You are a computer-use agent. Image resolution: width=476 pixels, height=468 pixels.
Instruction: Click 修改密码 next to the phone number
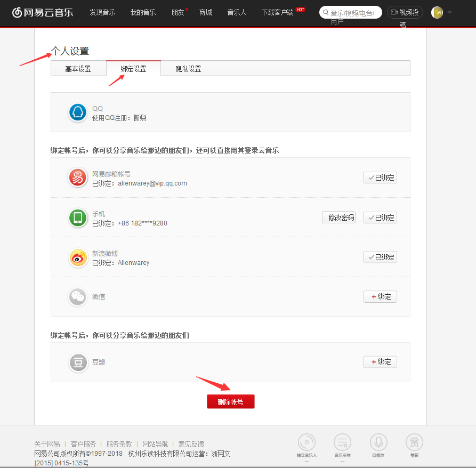click(338, 217)
